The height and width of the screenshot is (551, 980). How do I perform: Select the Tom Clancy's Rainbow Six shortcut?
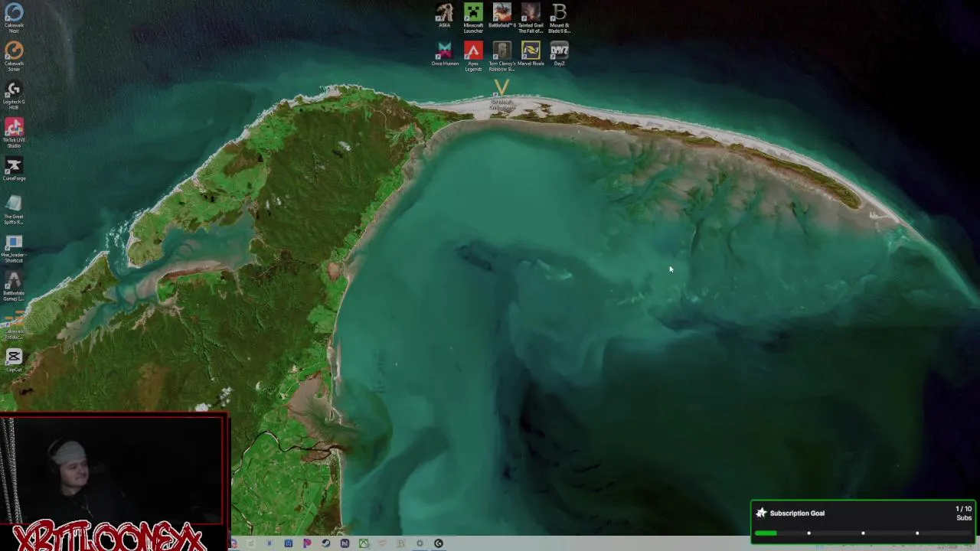point(502,56)
